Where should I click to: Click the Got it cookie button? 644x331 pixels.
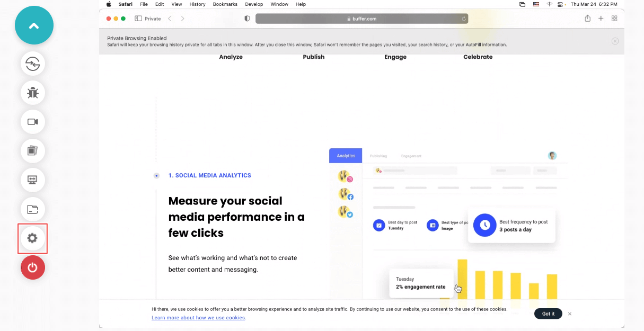point(548,314)
